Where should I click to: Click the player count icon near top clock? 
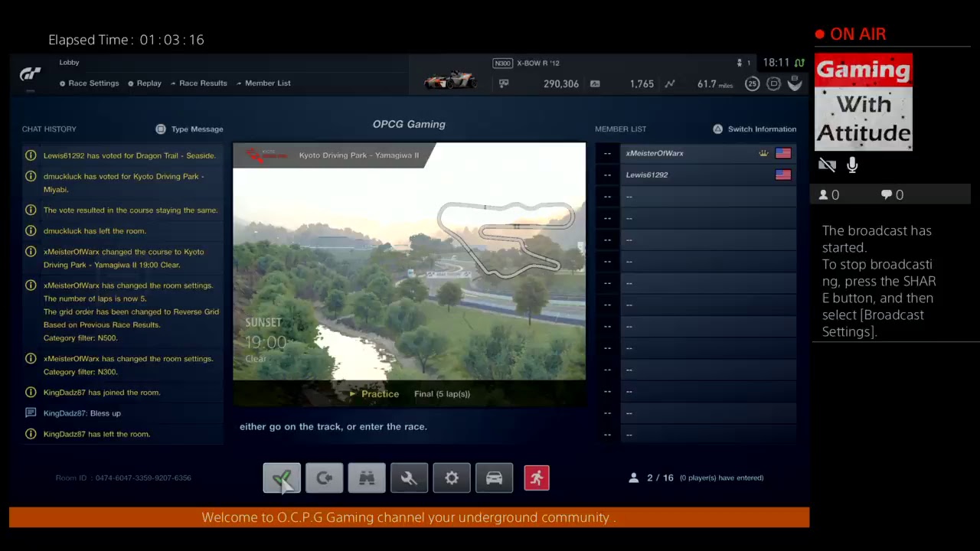[740, 63]
